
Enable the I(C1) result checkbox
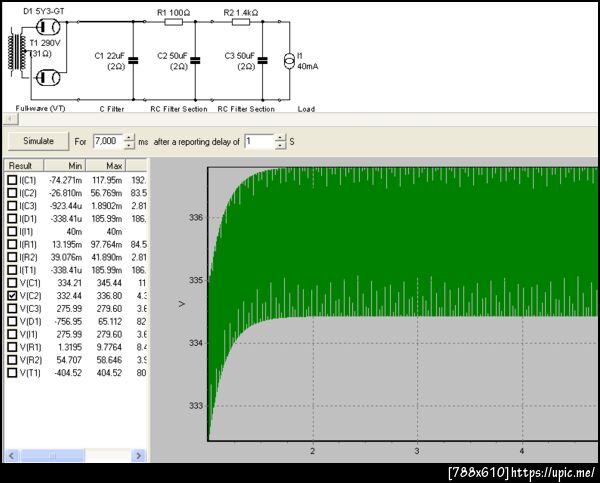tap(13, 180)
